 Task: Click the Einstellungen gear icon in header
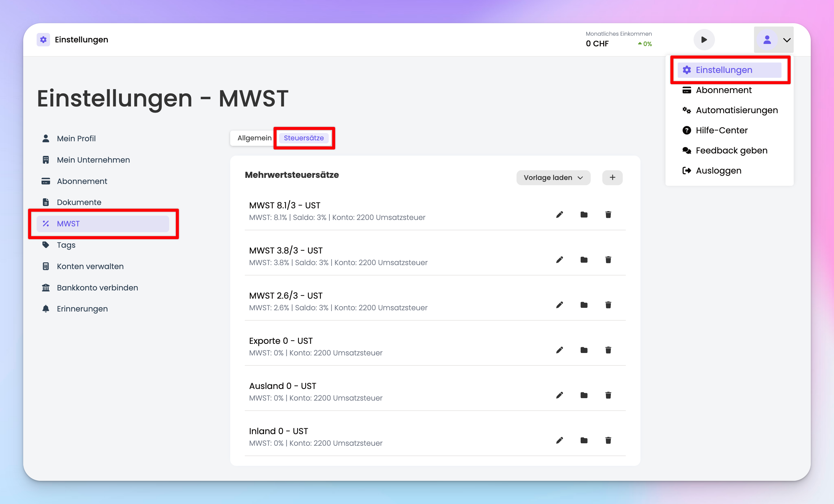43,40
